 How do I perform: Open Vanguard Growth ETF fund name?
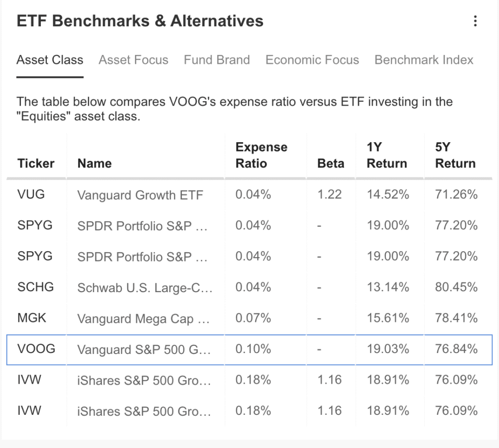(x=140, y=195)
